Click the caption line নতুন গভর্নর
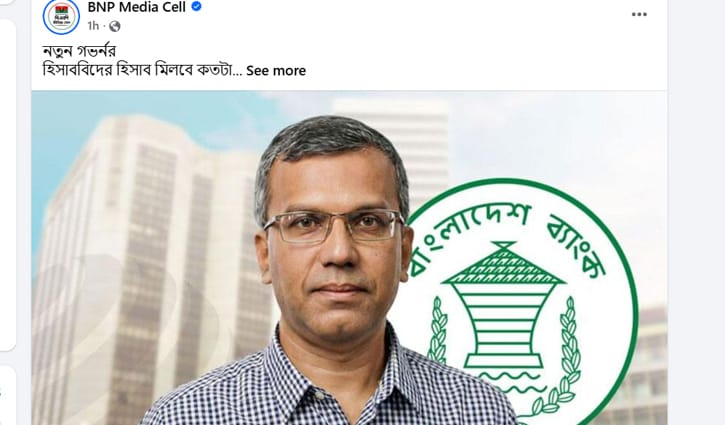725x425 pixels. coord(79,51)
